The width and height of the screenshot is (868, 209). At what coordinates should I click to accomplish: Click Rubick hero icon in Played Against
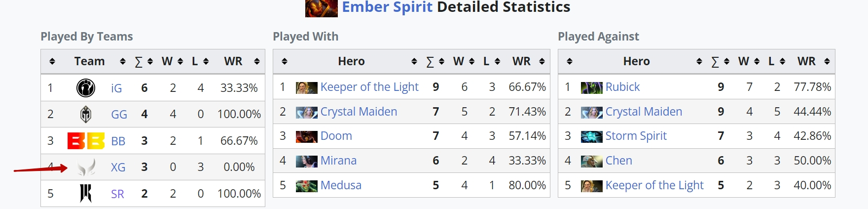click(x=591, y=87)
